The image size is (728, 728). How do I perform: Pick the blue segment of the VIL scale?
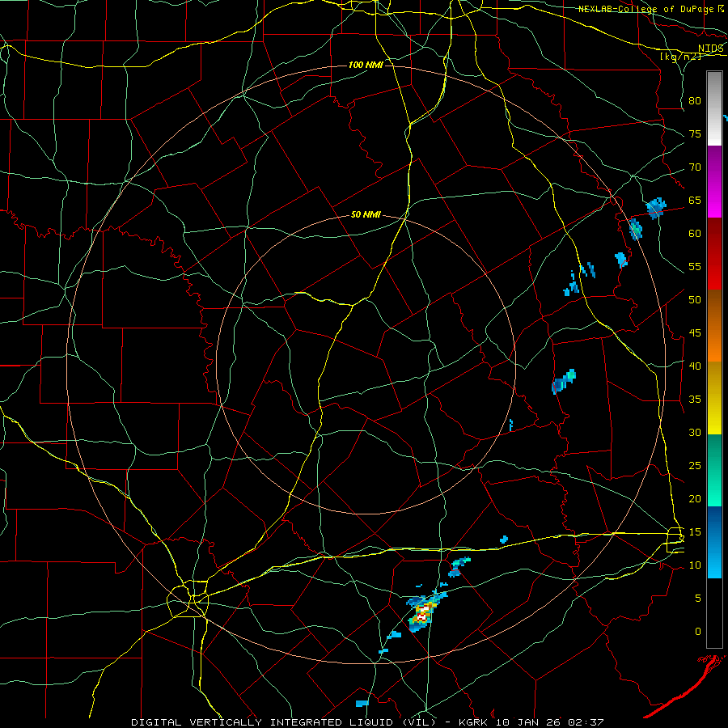(x=714, y=542)
